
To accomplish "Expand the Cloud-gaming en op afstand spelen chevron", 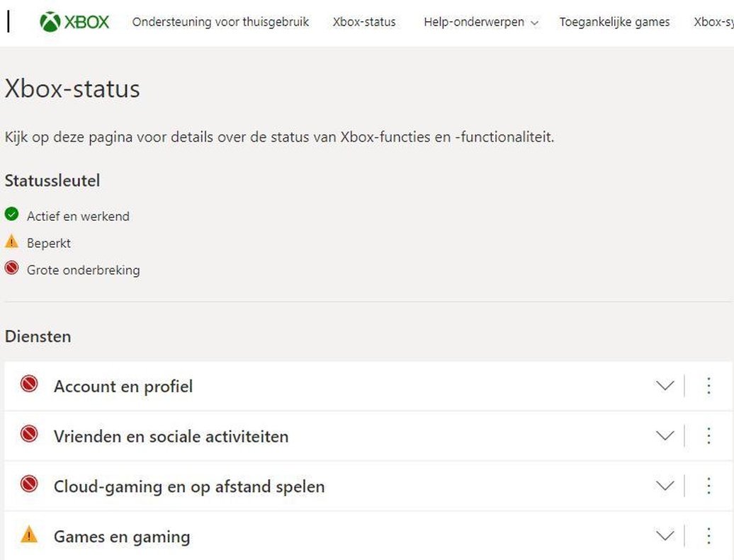I will (x=665, y=486).
